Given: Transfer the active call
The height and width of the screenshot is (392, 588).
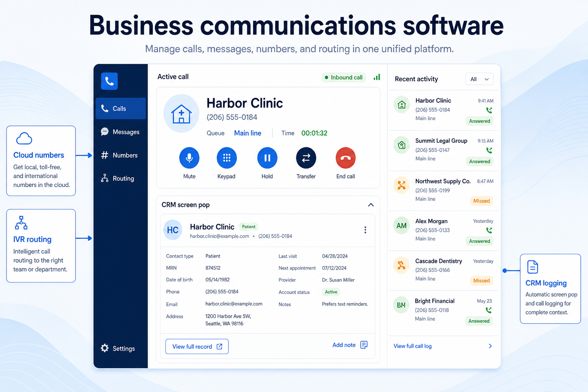Looking at the screenshot, I should [306, 158].
